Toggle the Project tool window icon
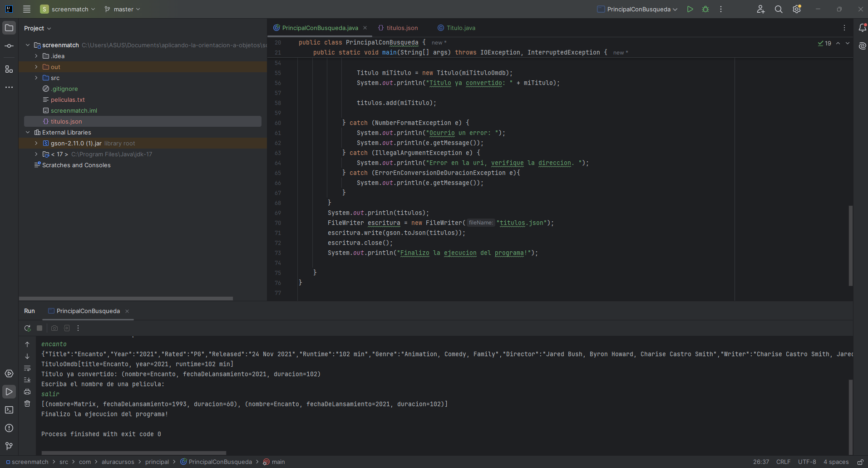 tap(9, 28)
